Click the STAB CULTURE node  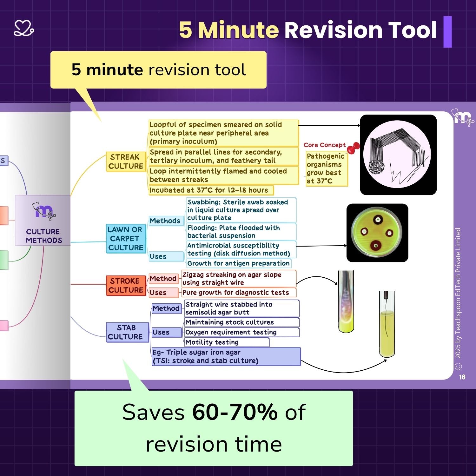click(x=127, y=332)
